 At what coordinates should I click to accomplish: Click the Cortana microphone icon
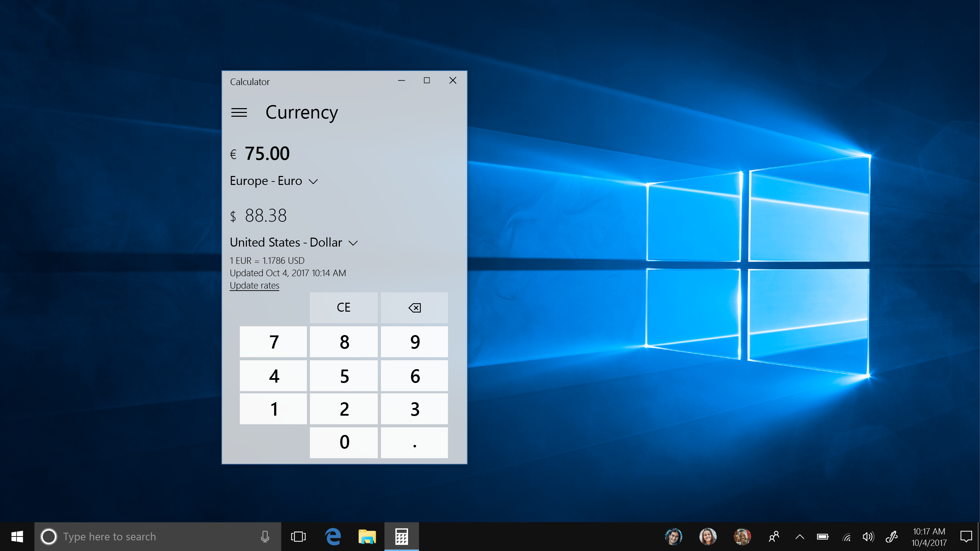point(265,537)
